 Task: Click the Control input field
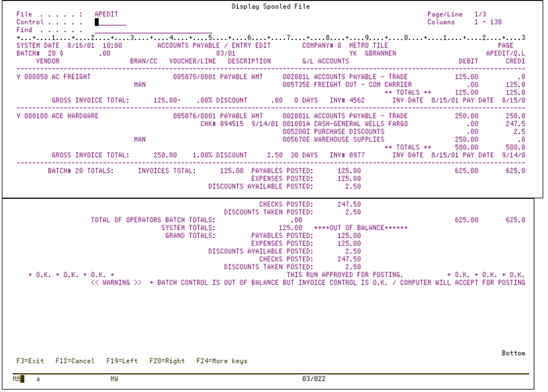pyautogui.click(x=110, y=22)
